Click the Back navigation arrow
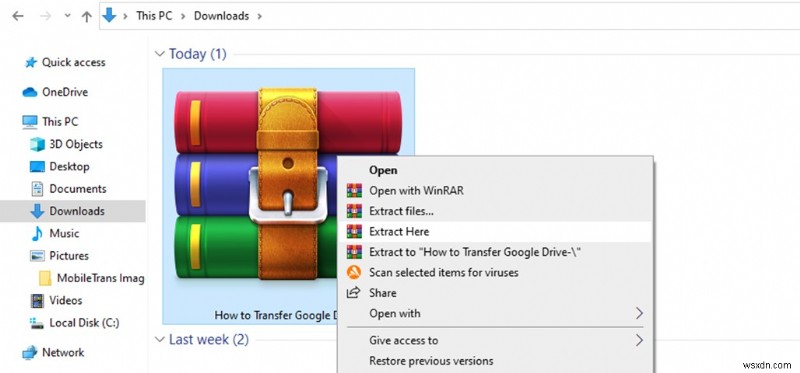This screenshot has width=800, height=373. pyautogui.click(x=18, y=16)
